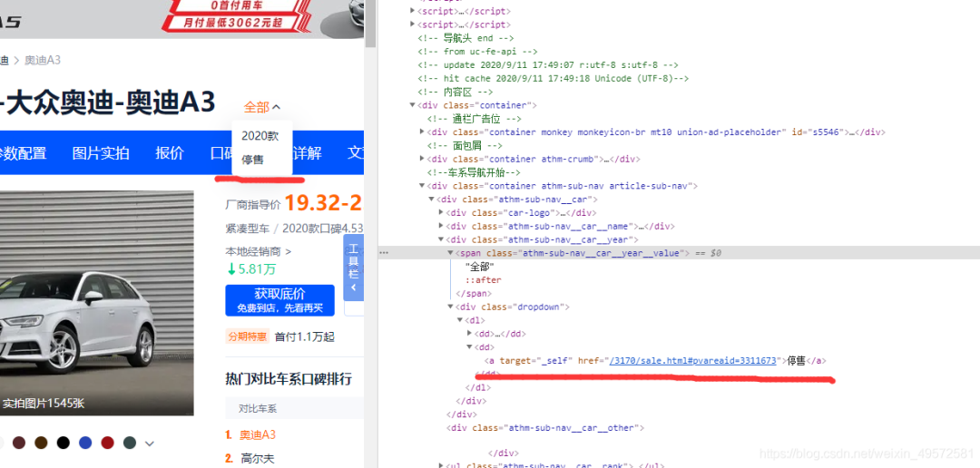Viewport: 980px width, 468px height.
Task: Select the dark maroon car color swatch
Action: coord(18,443)
